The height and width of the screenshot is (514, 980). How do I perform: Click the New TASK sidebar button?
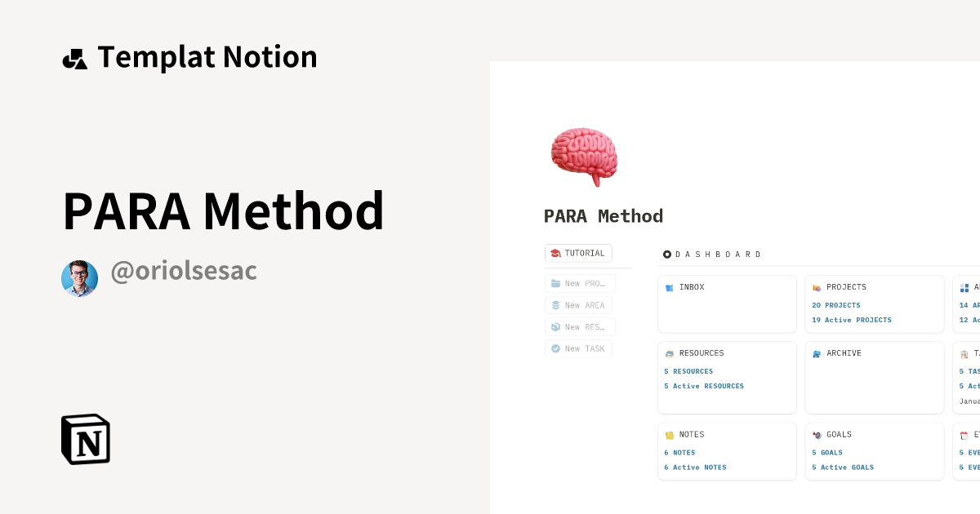click(x=578, y=348)
